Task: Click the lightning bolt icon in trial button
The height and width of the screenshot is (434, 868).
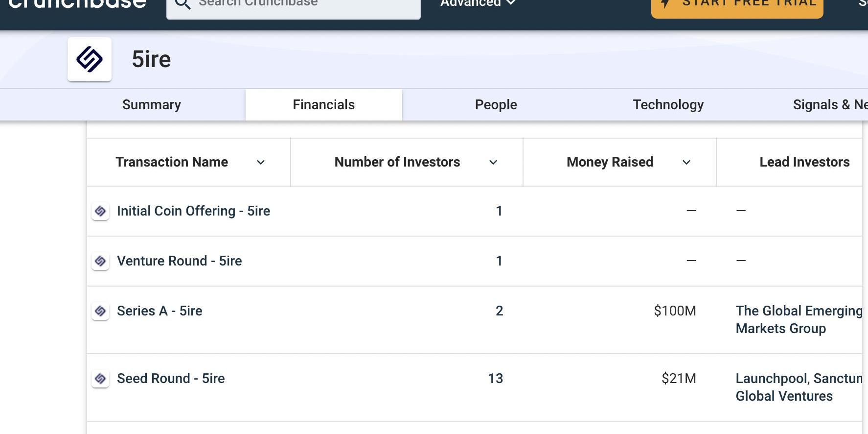Action: [x=665, y=3]
